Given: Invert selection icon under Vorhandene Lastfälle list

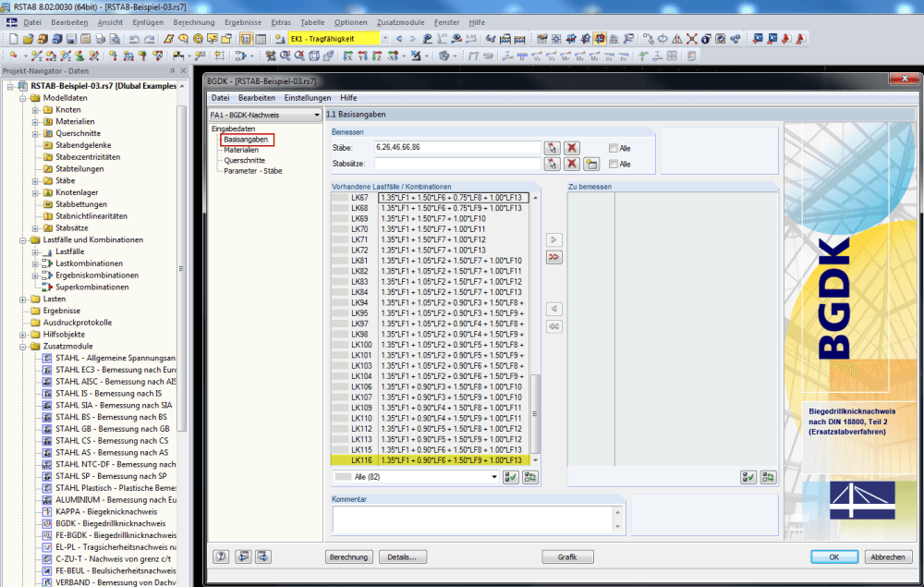Looking at the screenshot, I should click(x=530, y=477).
